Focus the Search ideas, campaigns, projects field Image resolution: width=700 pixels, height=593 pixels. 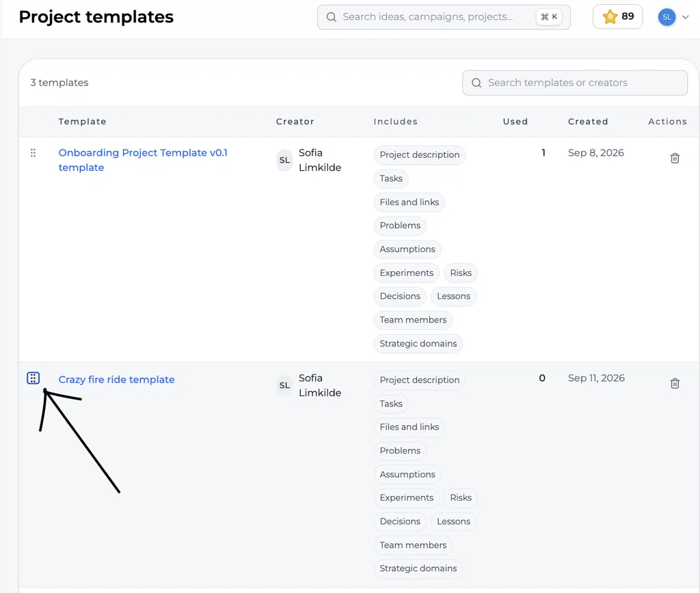click(x=444, y=17)
